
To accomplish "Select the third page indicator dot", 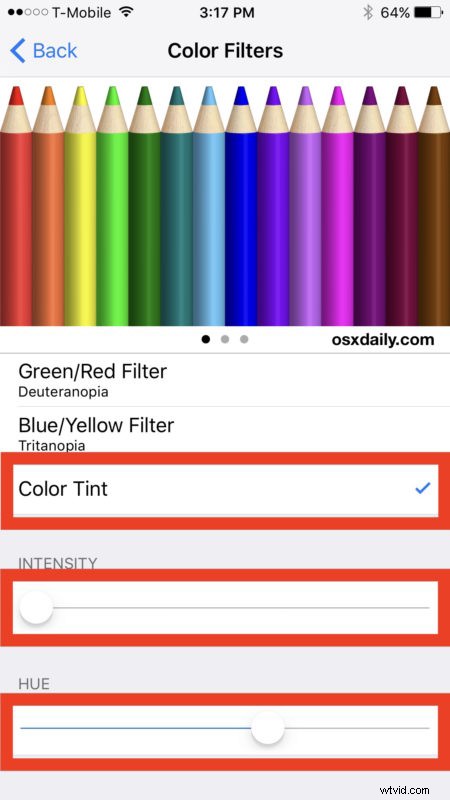I will click(x=244, y=339).
